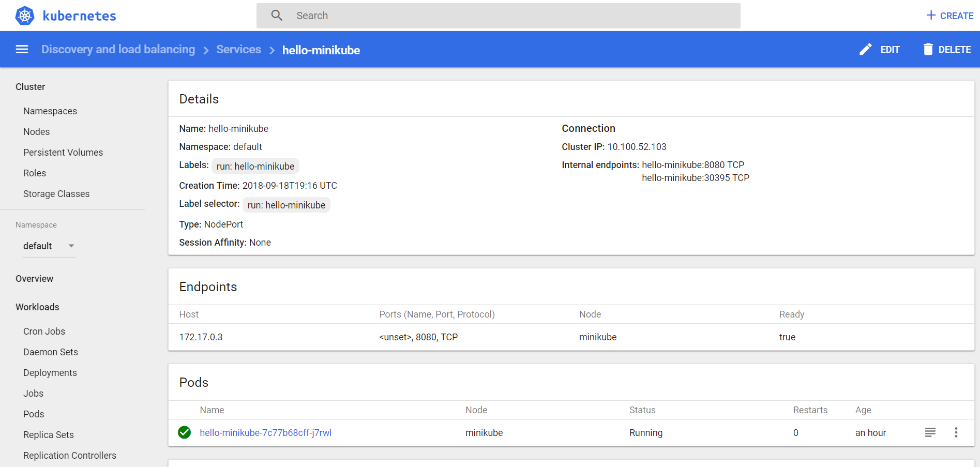This screenshot has height=467, width=980.
Task: Click internal endpoint hello-minikube:30395 TCP
Action: pyautogui.click(x=696, y=178)
